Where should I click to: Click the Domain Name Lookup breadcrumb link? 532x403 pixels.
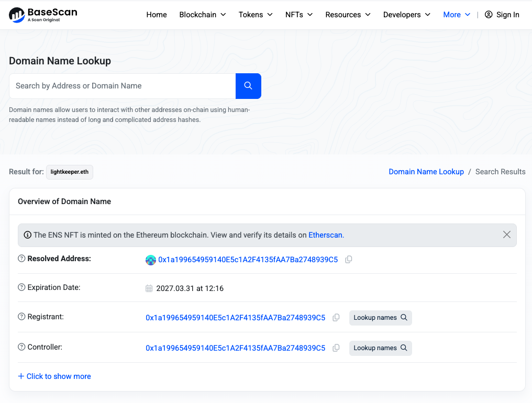426,172
